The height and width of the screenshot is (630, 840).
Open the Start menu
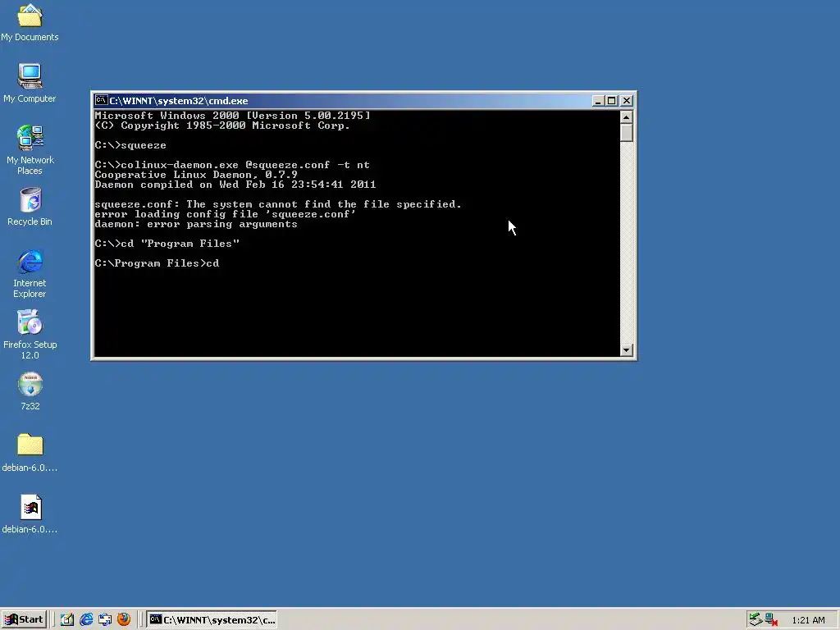(x=24, y=619)
